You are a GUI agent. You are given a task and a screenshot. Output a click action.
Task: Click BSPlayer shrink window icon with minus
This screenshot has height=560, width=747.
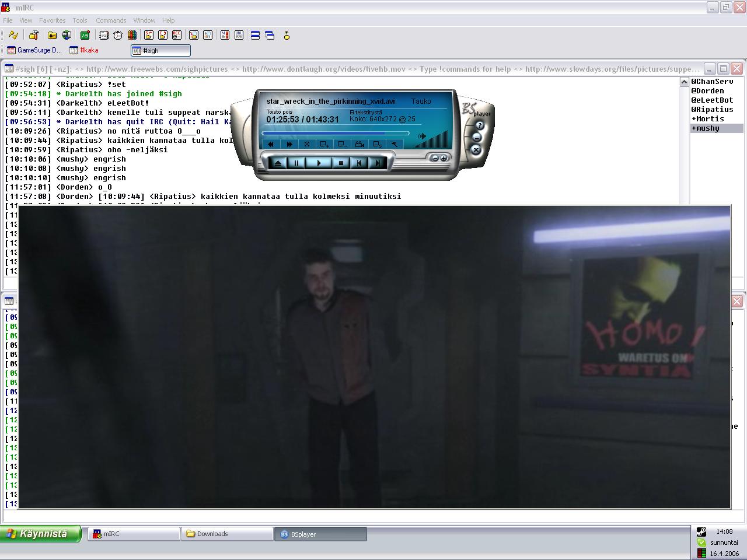pyautogui.click(x=343, y=144)
